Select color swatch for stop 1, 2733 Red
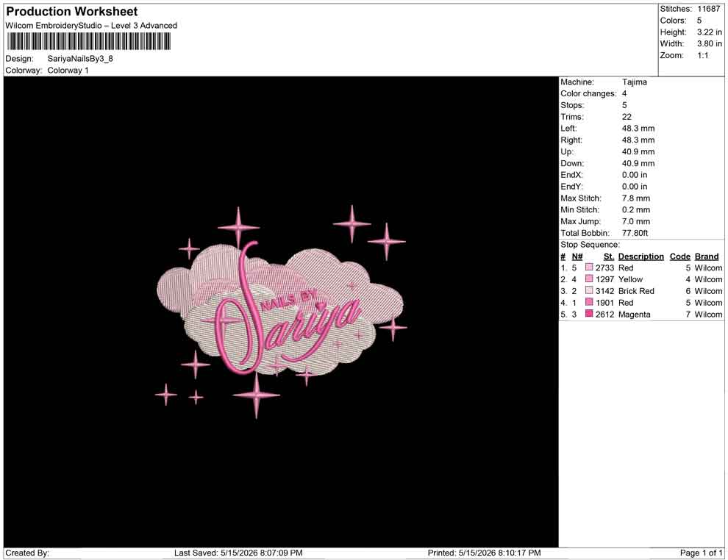The width and height of the screenshot is (728, 560). (x=589, y=268)
